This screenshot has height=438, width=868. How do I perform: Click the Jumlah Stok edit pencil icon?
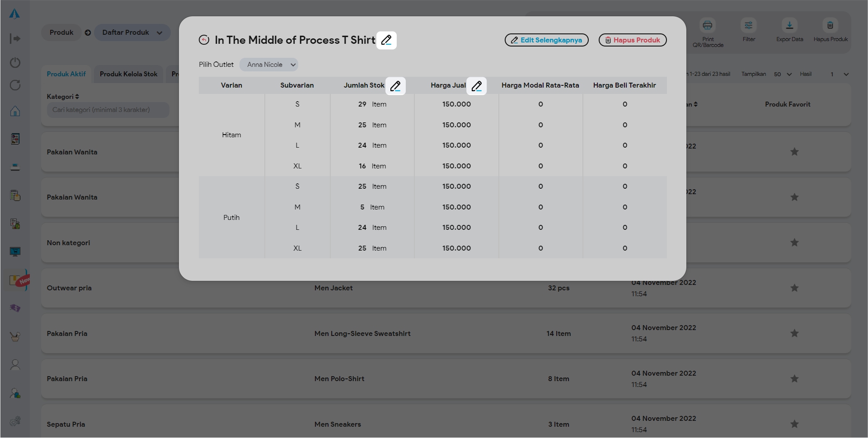[x=395, y=86]
